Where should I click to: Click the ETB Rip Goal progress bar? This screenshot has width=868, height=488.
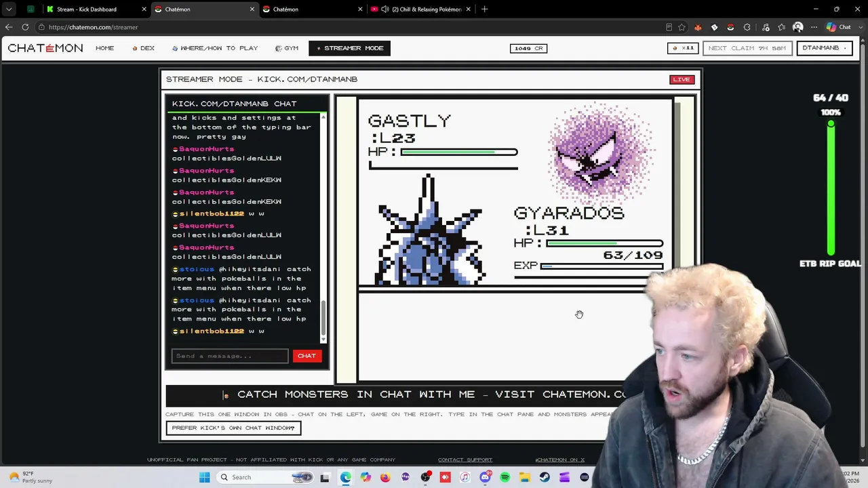[831, 190]
